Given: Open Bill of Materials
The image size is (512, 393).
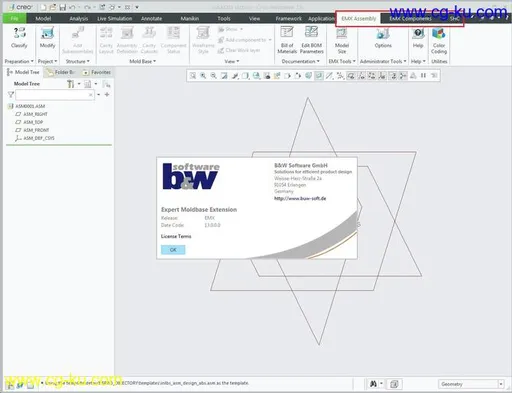Looking at the screenshot, I should pyautogui.click(x=287, y=40).
